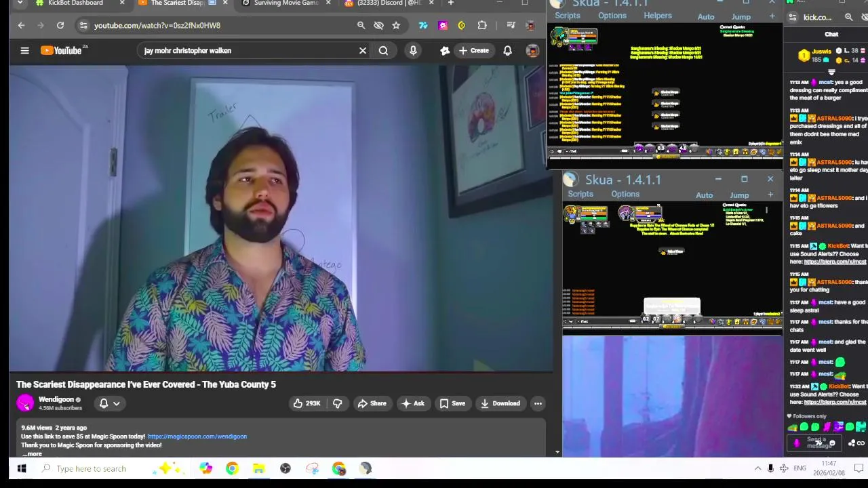Image resolution: width=868 pixels, height=488 pixels.
Task: Reload the YouTube page
Action: [60, 25]
